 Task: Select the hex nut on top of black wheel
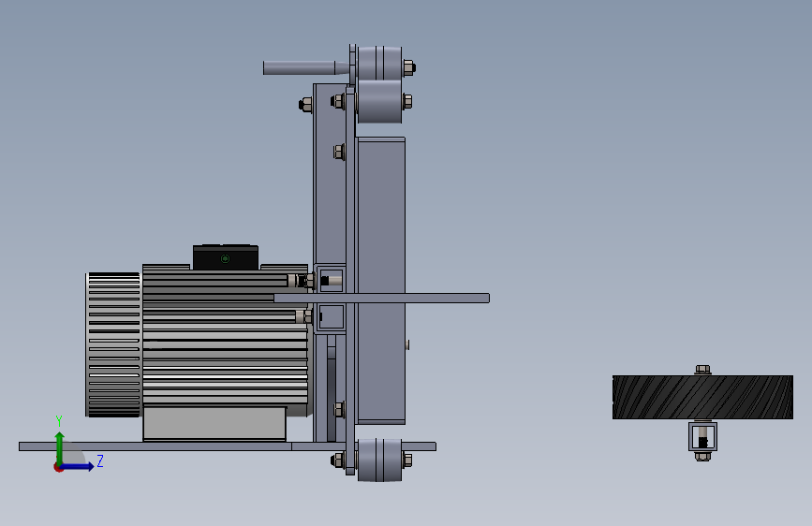[702, 370]
